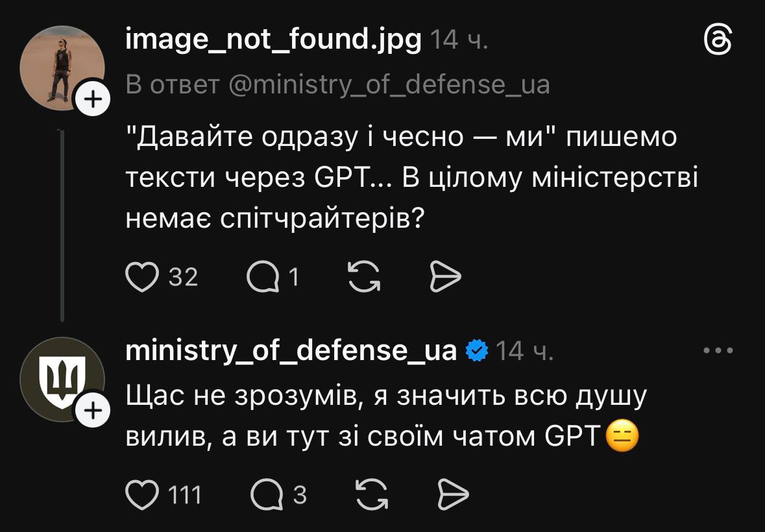Image resolution: width=765 pixels, height=532 pixels.
Task: Click the blue verified badge
Action: tap(478, 351)
